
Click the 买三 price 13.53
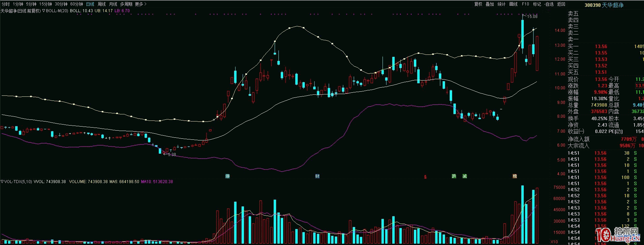[x=601, y=59]
